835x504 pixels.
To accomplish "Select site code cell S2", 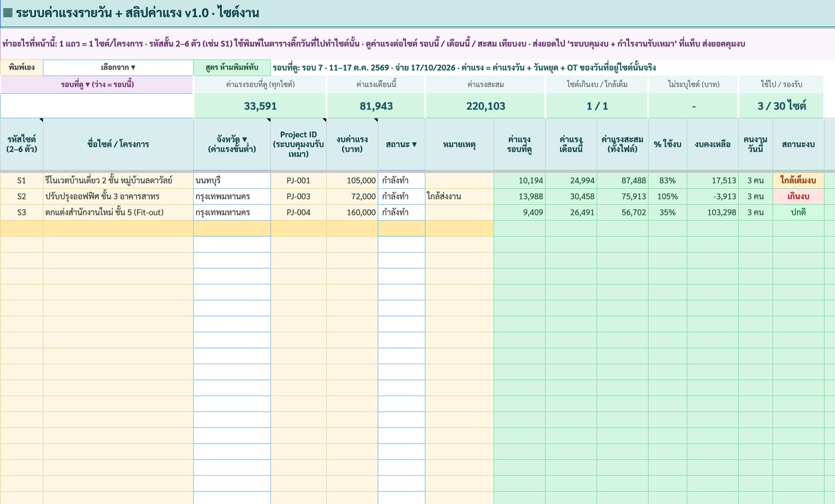I will click(21, 197).
